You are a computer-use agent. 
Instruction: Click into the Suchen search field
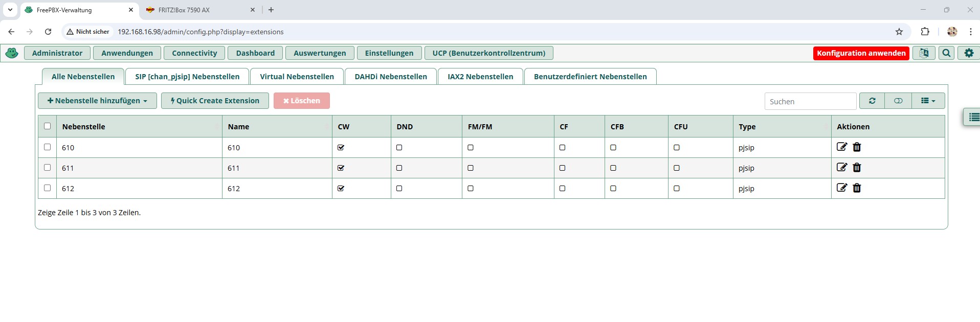point(810,101)
